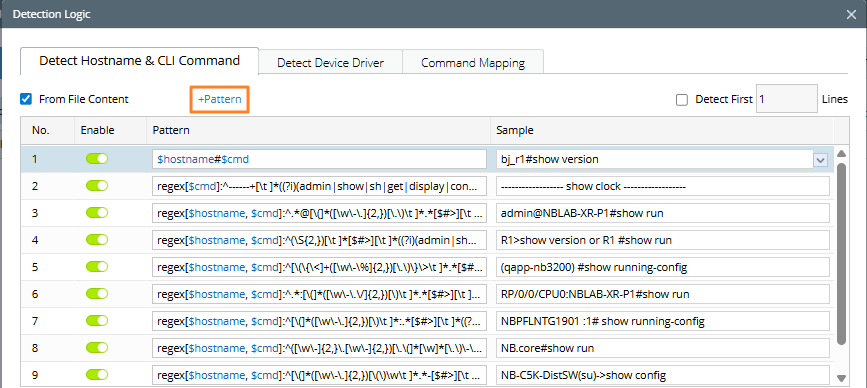
Task: Turn off the Enable toggle in row 5
Action: pyautogui.click(x=97, y=267)
